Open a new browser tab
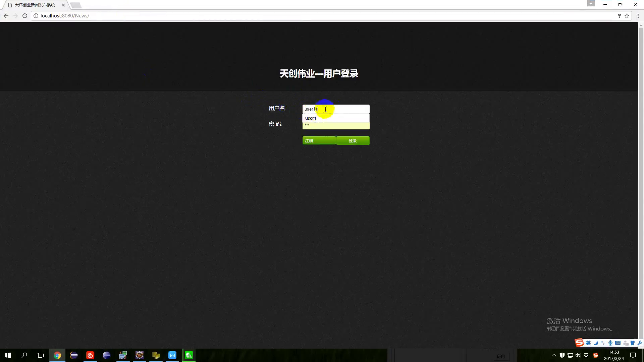The image size is (644, 362). tap(76, 5)
